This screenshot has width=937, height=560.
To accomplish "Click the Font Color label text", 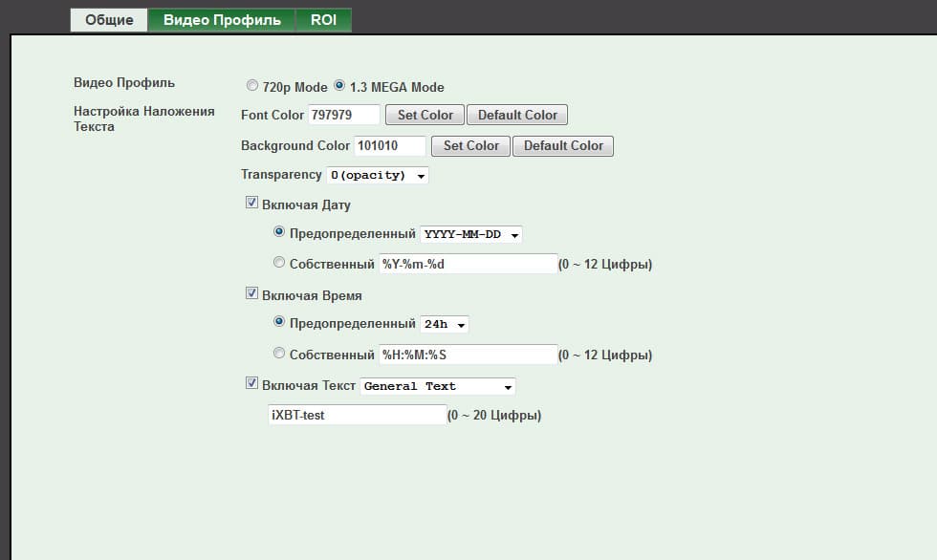I will [272, 115].
